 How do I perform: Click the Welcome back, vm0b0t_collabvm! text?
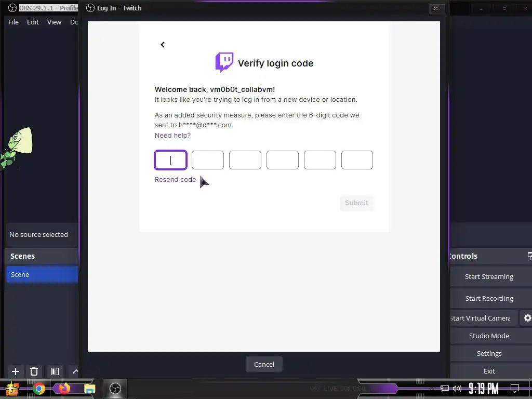pyautogui.click(x=215, y=89)
